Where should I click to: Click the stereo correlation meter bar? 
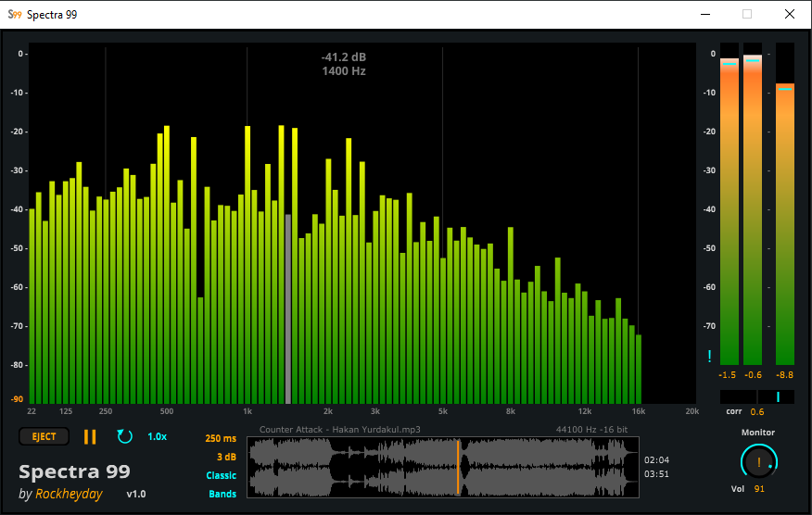coord(757,396)
